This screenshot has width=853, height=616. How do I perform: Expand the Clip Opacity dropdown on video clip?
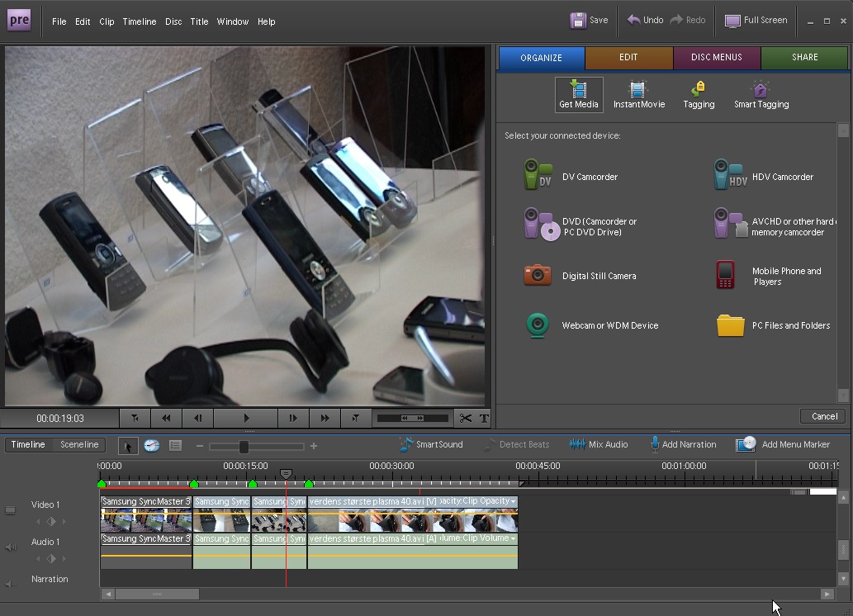point(513,501)
